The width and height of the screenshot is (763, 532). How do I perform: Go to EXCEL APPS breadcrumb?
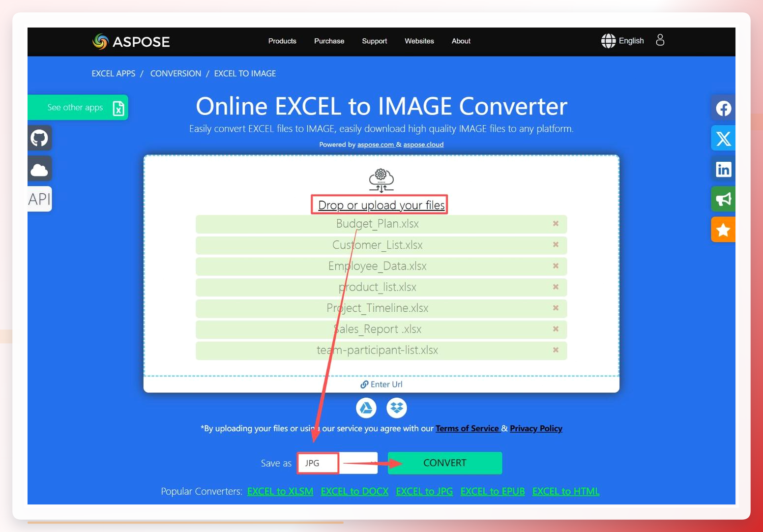(113, 74)
